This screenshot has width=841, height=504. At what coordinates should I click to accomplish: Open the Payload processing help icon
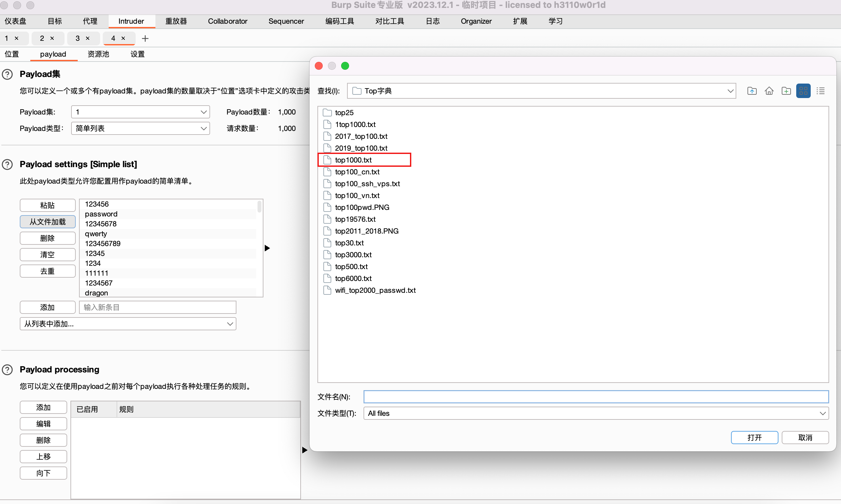(7, 370)
